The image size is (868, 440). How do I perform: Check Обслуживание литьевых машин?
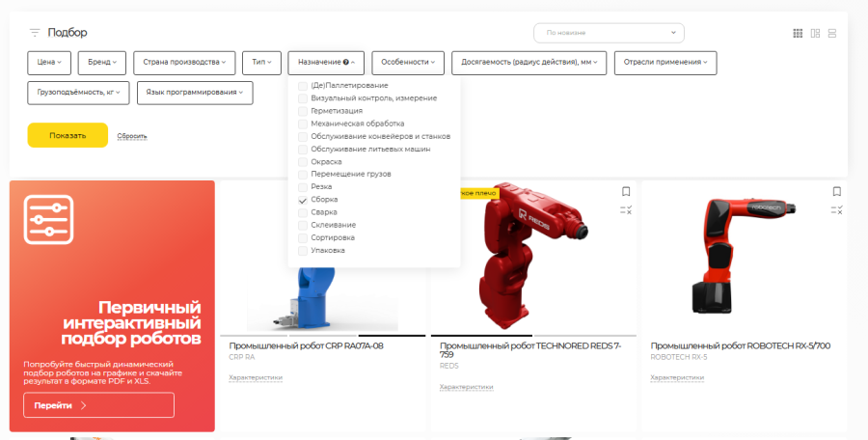(x=303, y=150)
